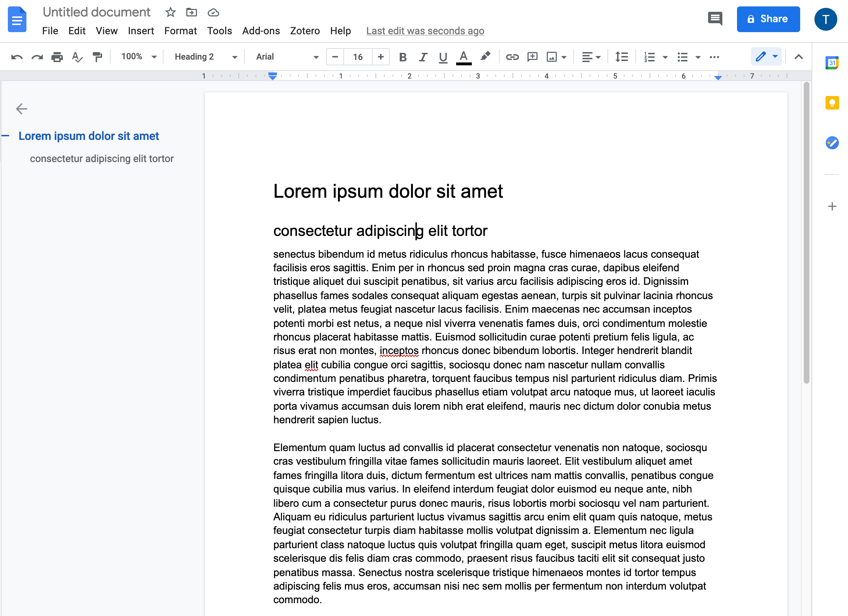Open the Format menu
Viewport: 848px width, 616px height.
coord(181,31)
